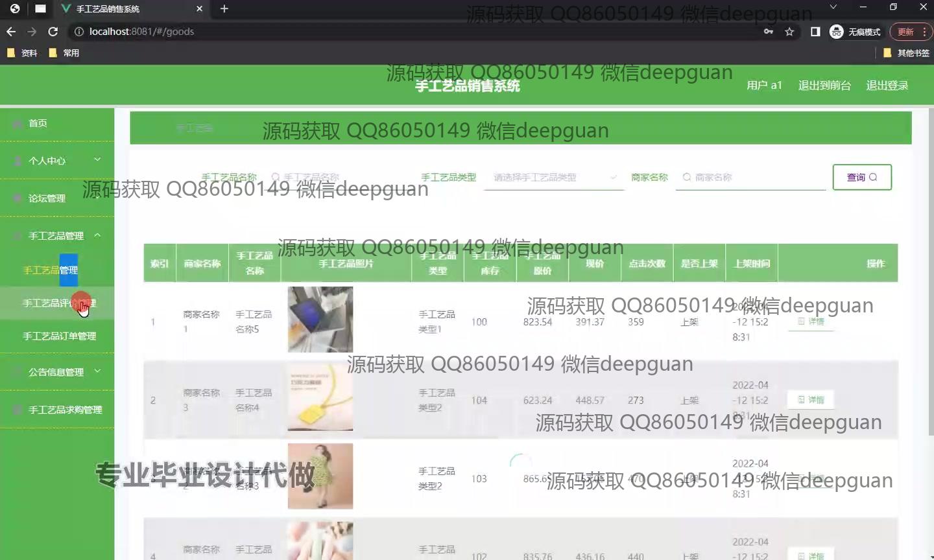The width and height of the screenshot is (934, 560).
Task: Click 详情 button for 手工艺品名称4
Action: [811, 400]
